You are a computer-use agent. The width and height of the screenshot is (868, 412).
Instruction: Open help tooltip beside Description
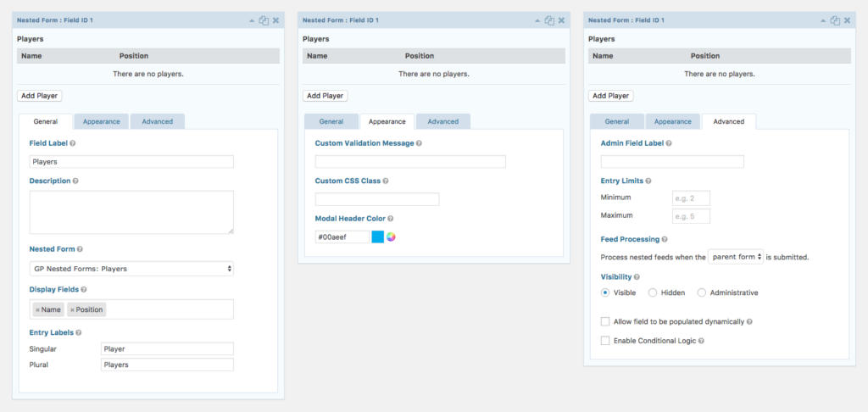pos(75,181)
